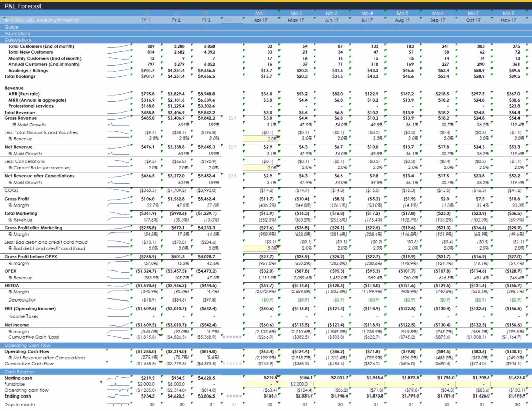Viewport: 532px width, 411px height.
Task: Select the Gross Revenue row label
Action: pyautogui.click(x=20, y=118)
